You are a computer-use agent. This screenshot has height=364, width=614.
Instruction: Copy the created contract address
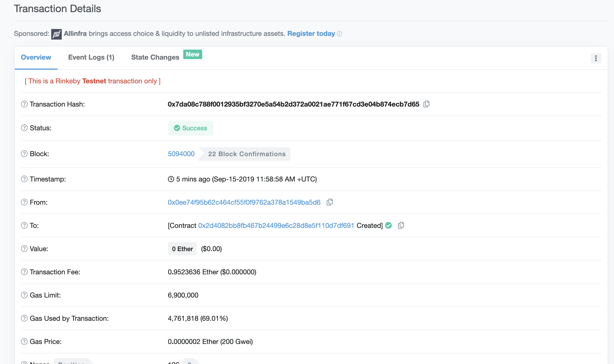[401, 226]
